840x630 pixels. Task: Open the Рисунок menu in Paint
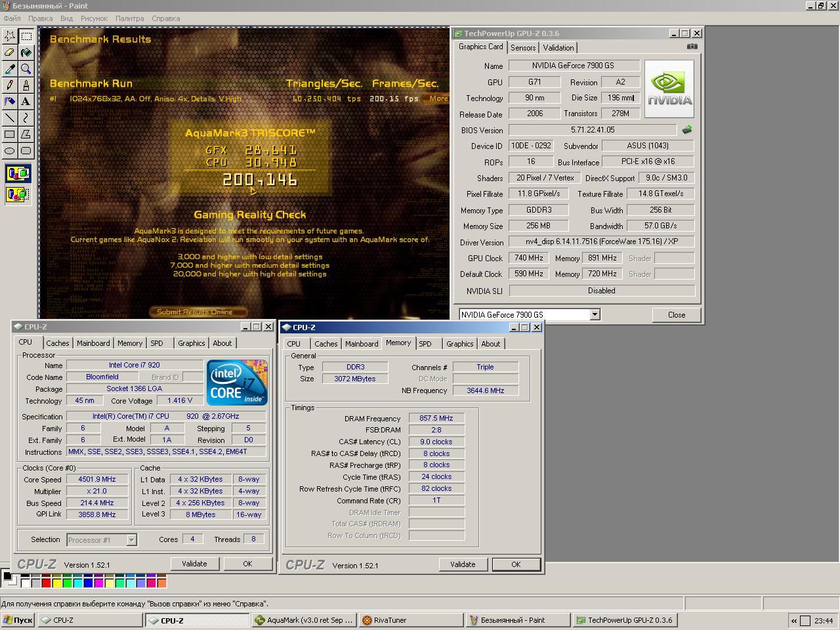[94, 18]
